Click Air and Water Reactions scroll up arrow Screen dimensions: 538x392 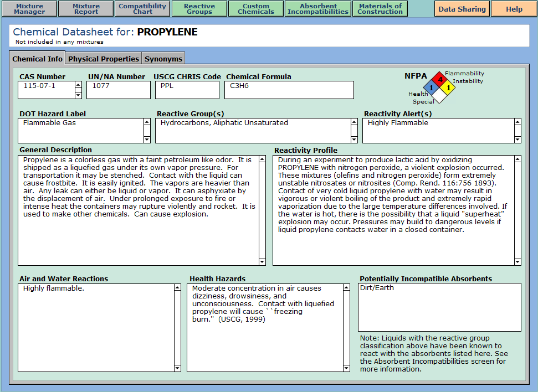coord(177,287)
